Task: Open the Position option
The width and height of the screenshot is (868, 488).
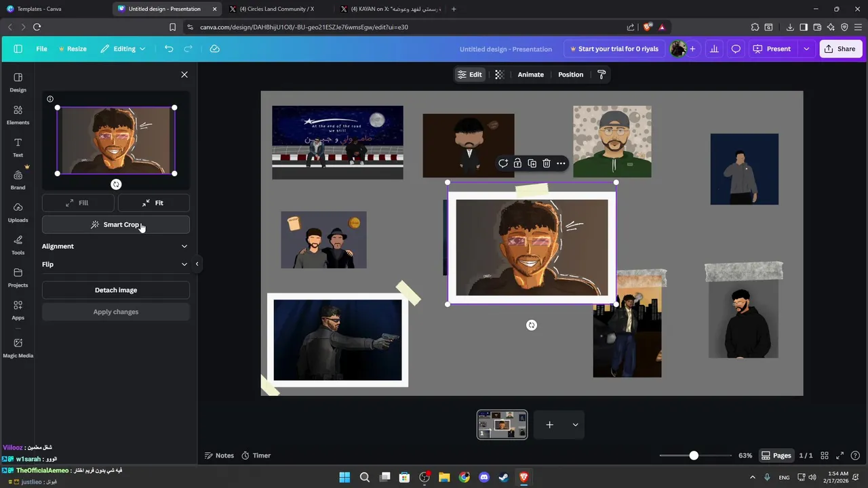Action: click(x=570, y=75)
